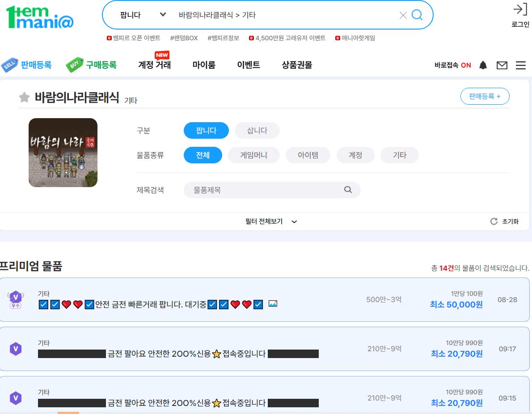This screenshot has width=532, height=414.
Task: Click the title search magnifier icon
Action: click(348, 189)
